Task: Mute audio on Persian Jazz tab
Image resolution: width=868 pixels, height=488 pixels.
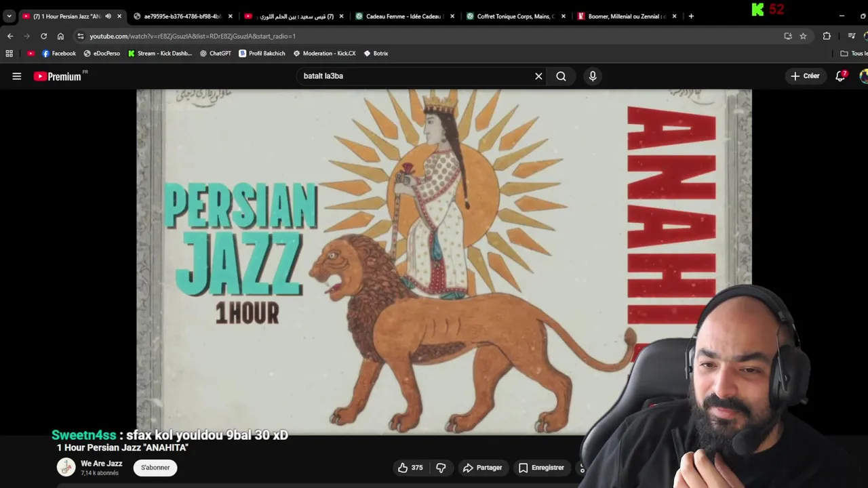Action: [108, 16]
